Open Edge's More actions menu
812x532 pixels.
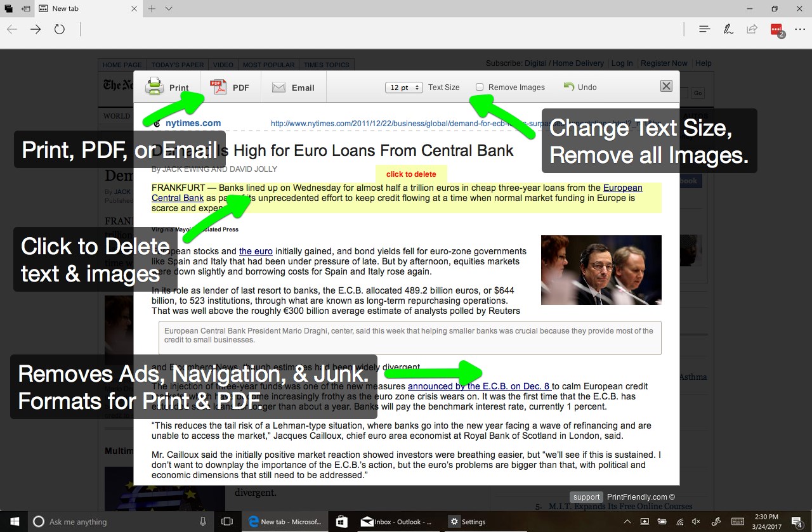point(800,29)
